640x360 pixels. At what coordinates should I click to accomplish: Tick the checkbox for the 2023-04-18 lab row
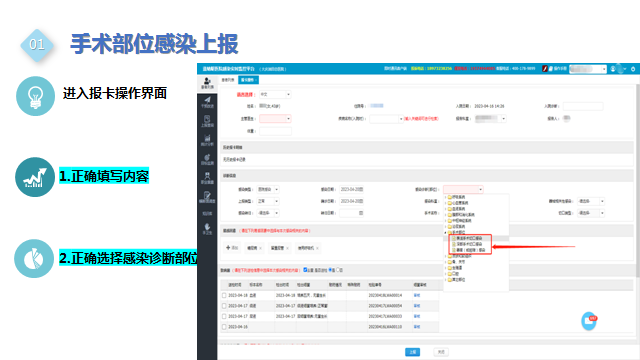pyautogui.click(x=224, y=295)
